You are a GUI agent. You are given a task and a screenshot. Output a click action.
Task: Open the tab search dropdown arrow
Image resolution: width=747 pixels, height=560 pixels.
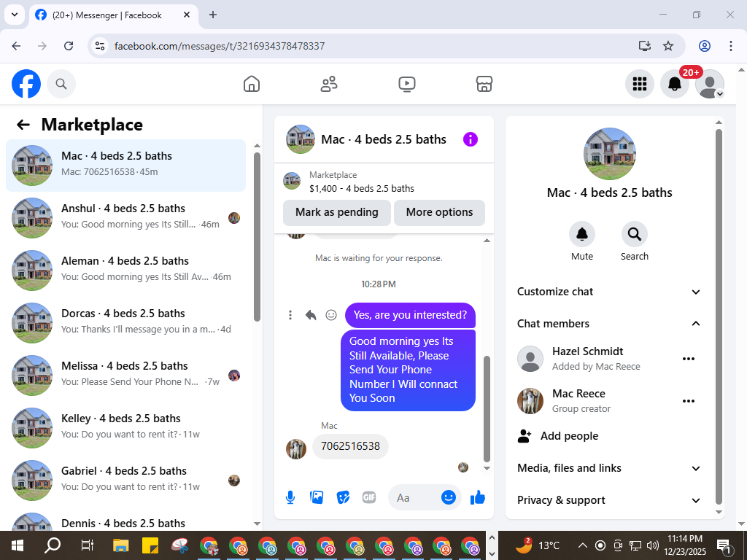point(15,15)
